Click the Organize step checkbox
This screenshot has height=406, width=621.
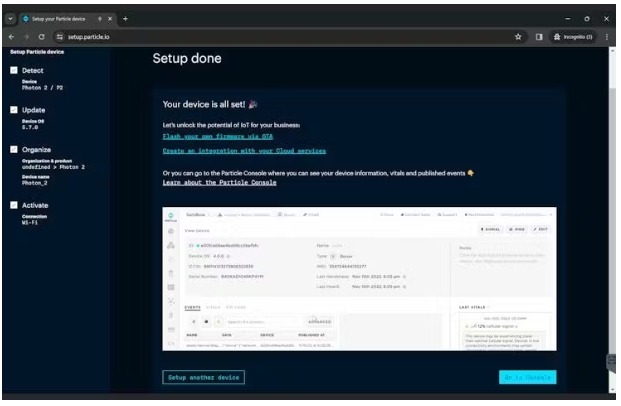(x=14, y=149)
